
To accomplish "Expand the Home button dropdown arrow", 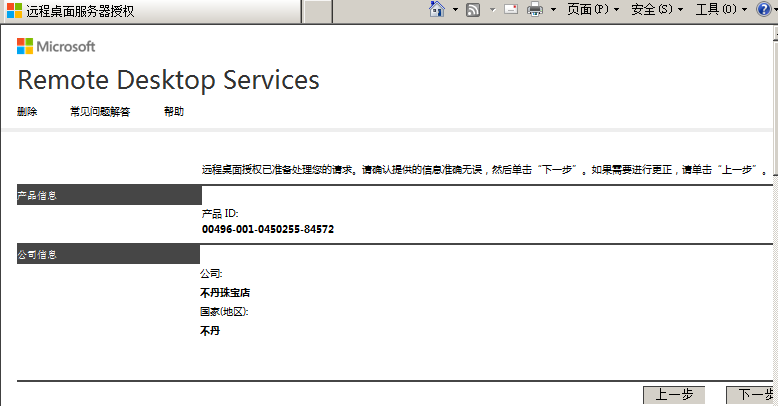I will pos(455,10).
